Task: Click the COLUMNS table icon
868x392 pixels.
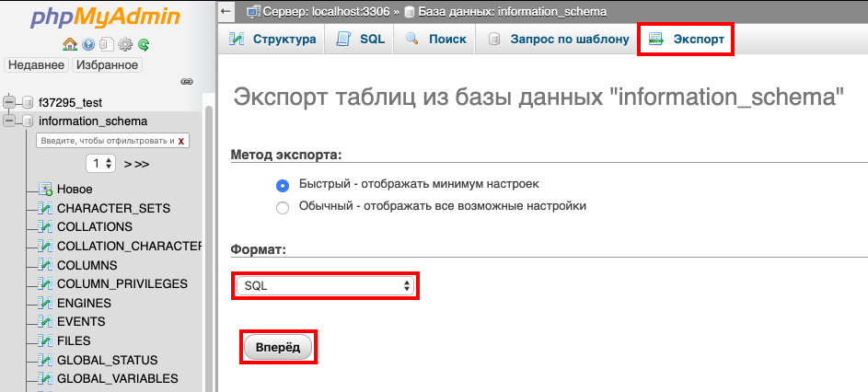Action: [45, 265]
